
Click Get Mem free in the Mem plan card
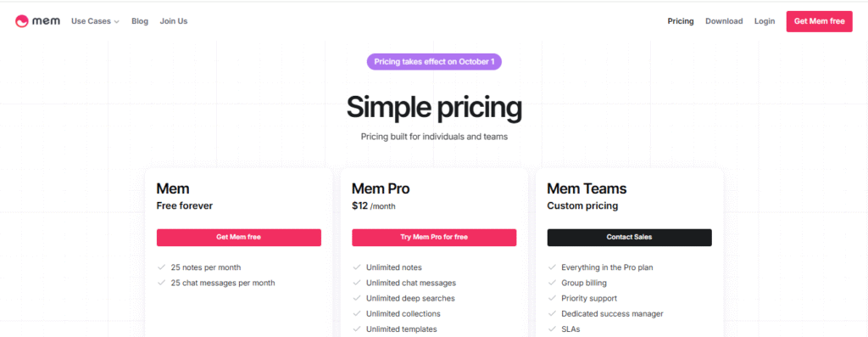click(238, 237)
